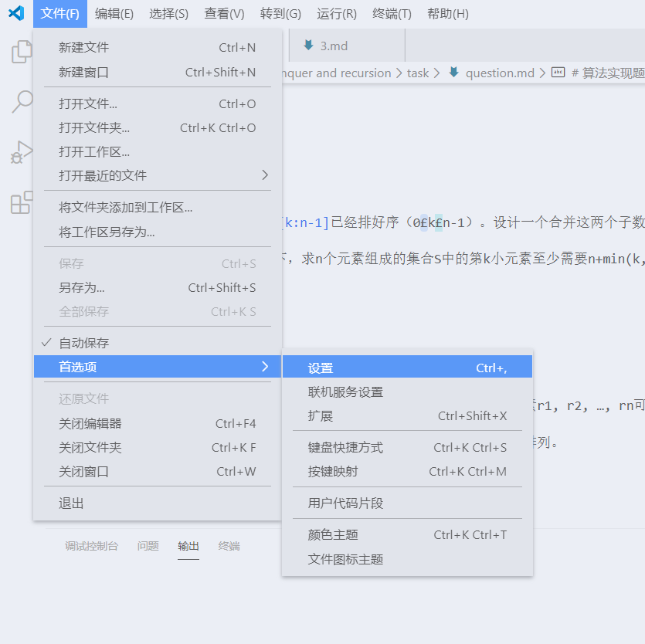Select the 问题 panel tab
This screenshot has width=645, height=644.
pos(148,546)
